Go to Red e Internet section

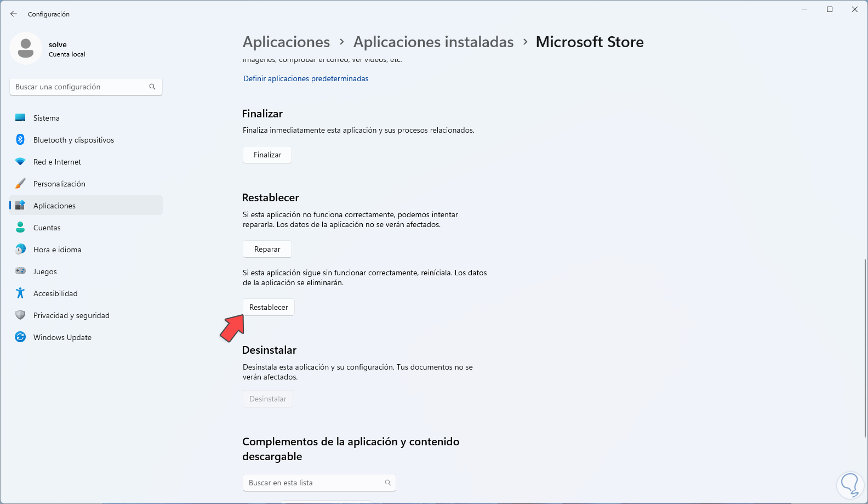[86, 162]
